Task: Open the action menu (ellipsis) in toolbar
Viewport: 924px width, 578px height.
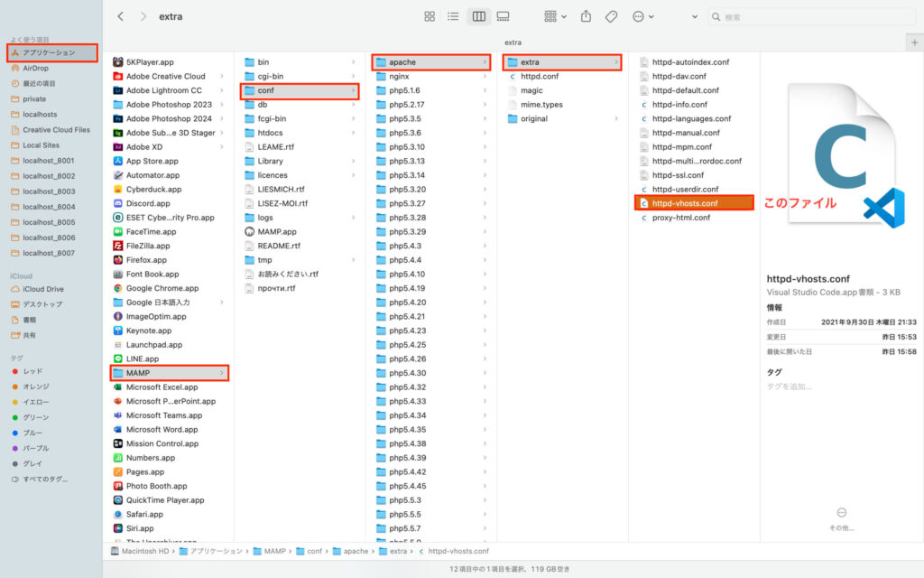Action: [x=642, y=16]
